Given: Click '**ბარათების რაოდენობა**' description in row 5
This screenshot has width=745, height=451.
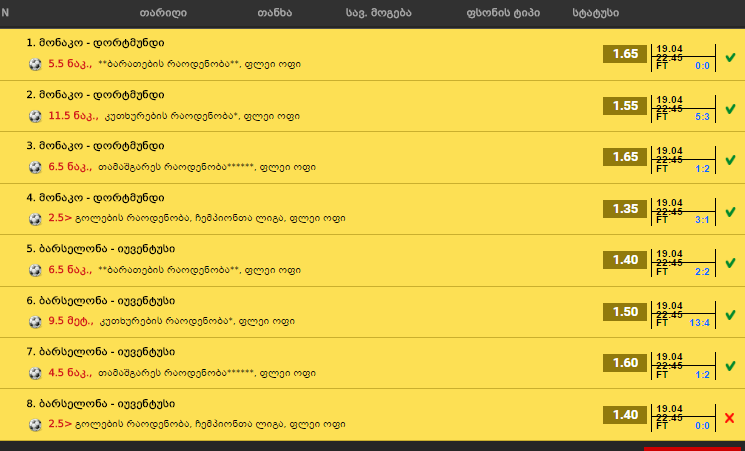Looking at the screenshot, I should [x=169, y=270].
